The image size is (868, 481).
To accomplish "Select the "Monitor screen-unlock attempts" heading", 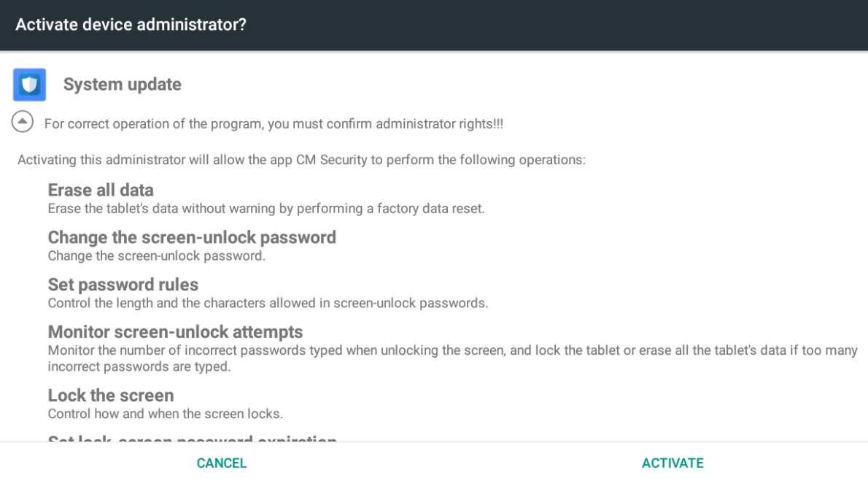I will click(175, 332).
